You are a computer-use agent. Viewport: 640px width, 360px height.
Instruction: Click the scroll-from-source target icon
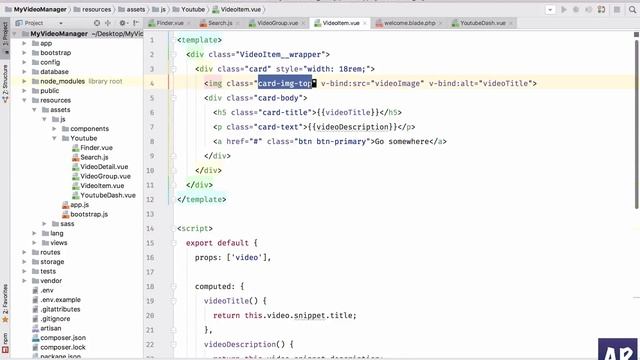pyautogui.click(x=97, y=23)
